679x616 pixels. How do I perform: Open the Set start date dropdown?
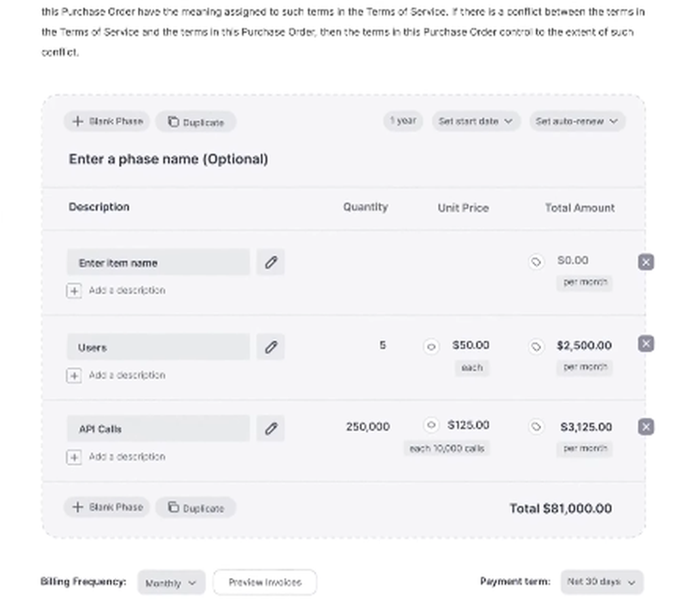pyautogui.click(x=477, y=122)
